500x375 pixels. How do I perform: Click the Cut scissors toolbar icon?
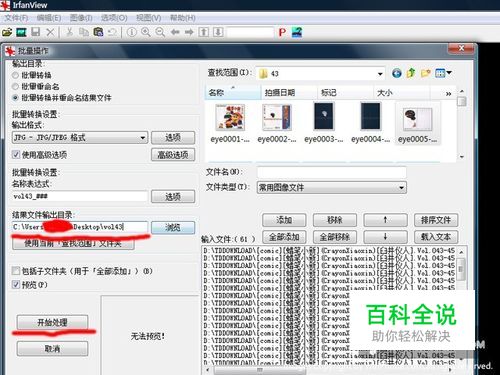pos(69,32)
